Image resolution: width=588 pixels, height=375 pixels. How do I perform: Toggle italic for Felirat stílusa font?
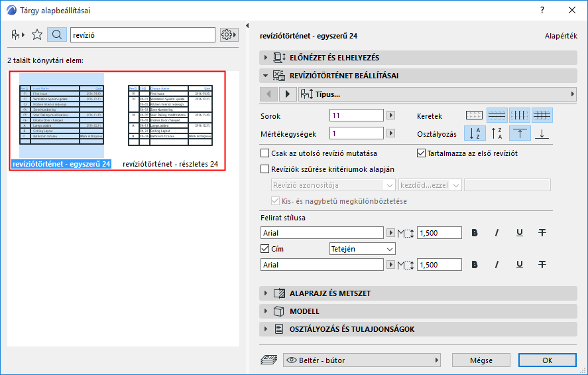pos(497,233)
